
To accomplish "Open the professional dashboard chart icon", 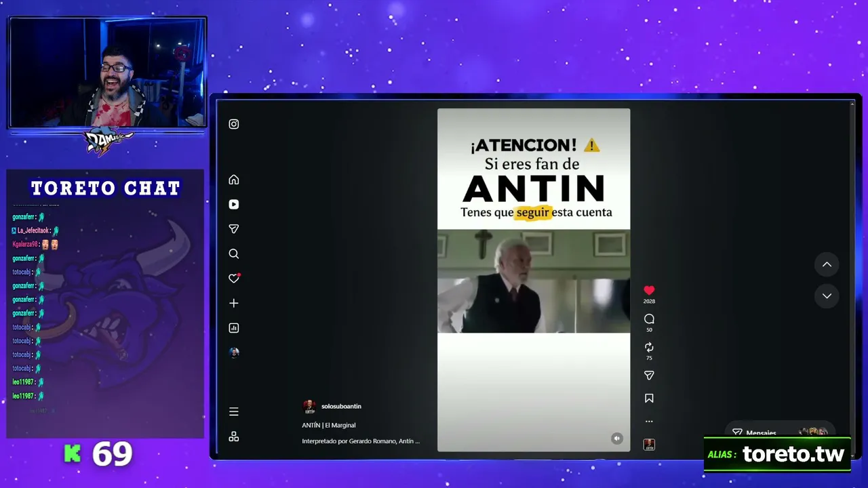I will (x=234, y=328).
